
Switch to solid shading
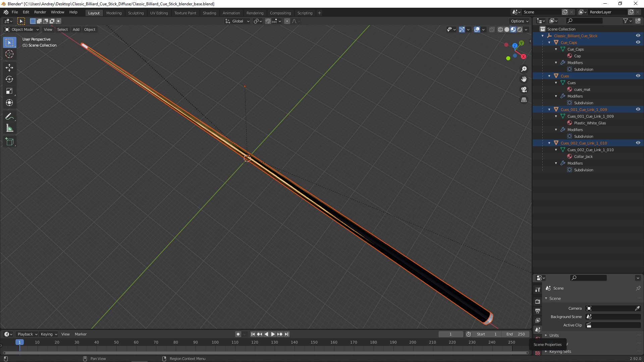coord(507,29)
